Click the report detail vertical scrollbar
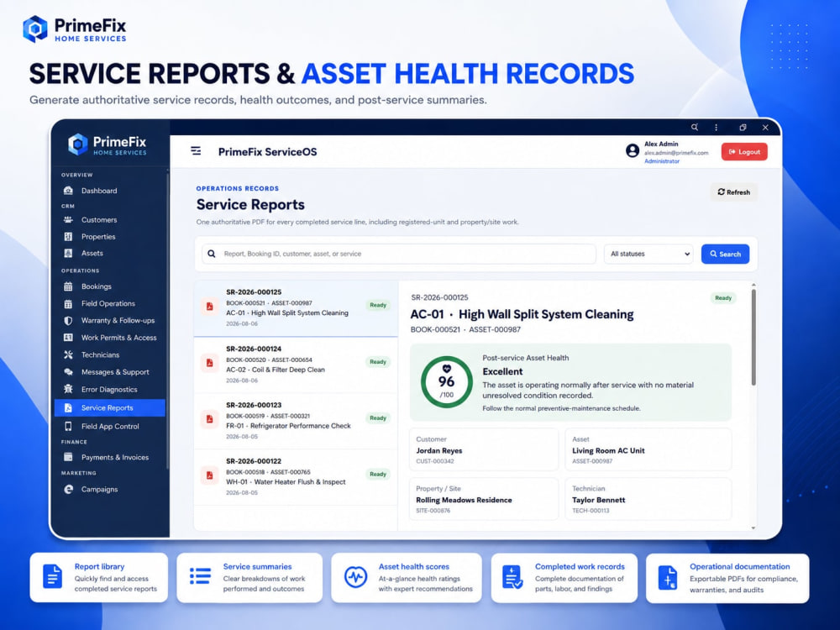The width and height of the screenshot is (840, 630). pos(753,338)
